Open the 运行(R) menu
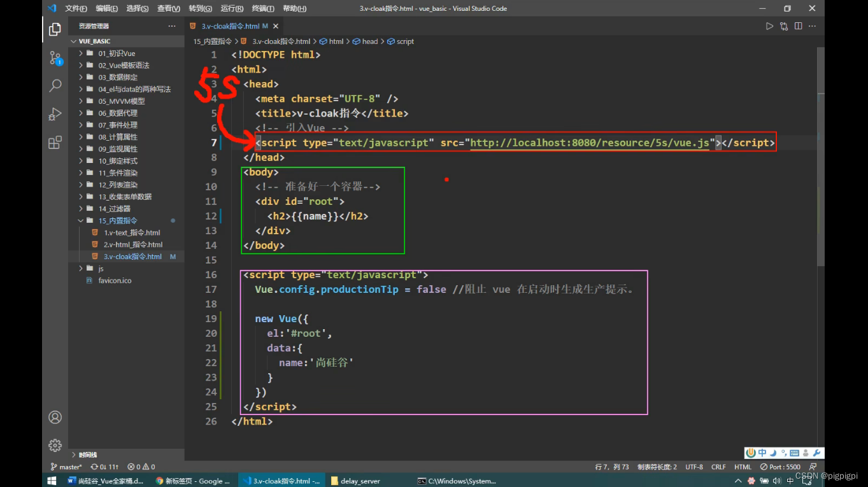 [232, 8]
